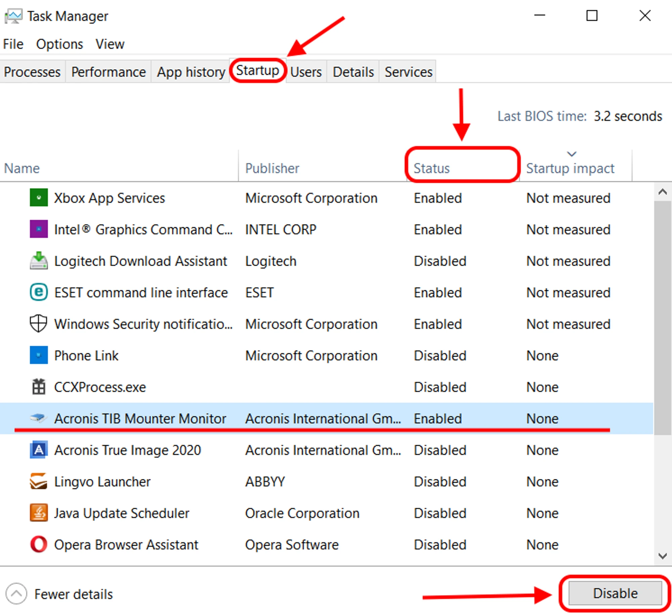The image size is (672, 616).
Task: Collapse view with Fewer details arrow
Action: tap(16, 594)
